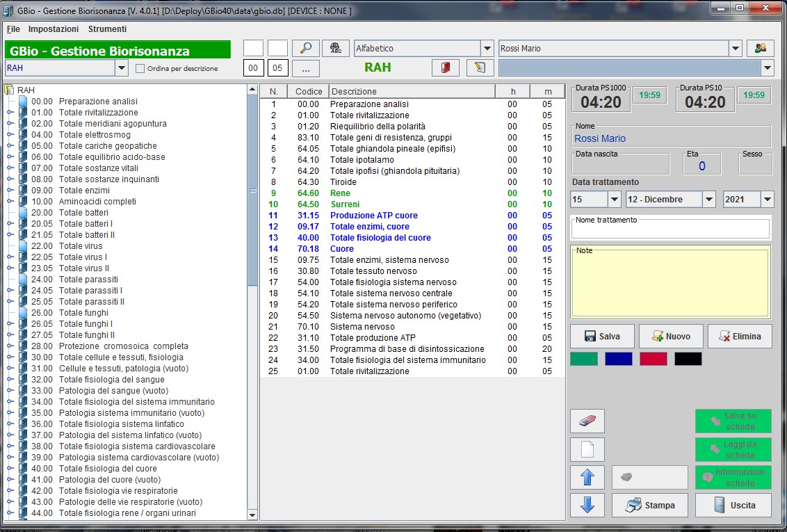
Task: Open the Alfabetico sort dropdown
Action: [487, 49]
